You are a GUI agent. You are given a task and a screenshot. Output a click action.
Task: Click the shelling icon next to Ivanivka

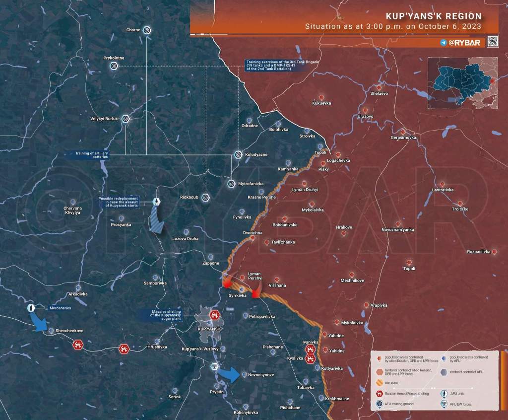tap(311, 350)
